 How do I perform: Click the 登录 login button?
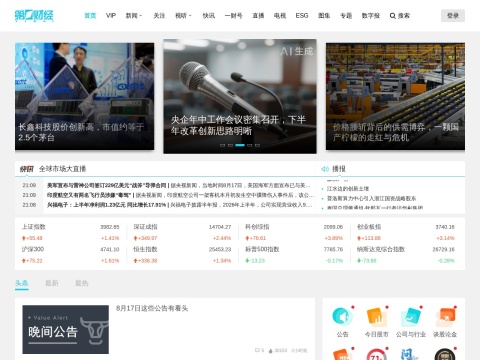click(453, 16)
